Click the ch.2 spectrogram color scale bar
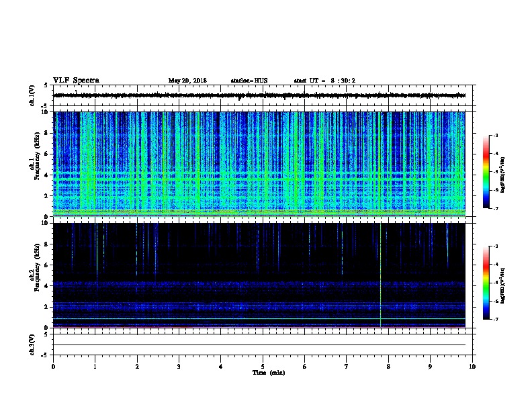 (x=486, y=283)
